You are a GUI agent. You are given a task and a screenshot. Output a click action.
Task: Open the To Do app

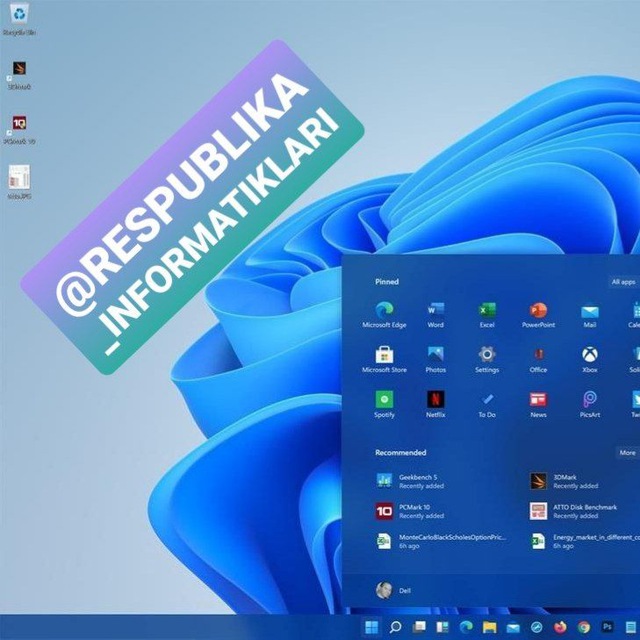[487, 404]
